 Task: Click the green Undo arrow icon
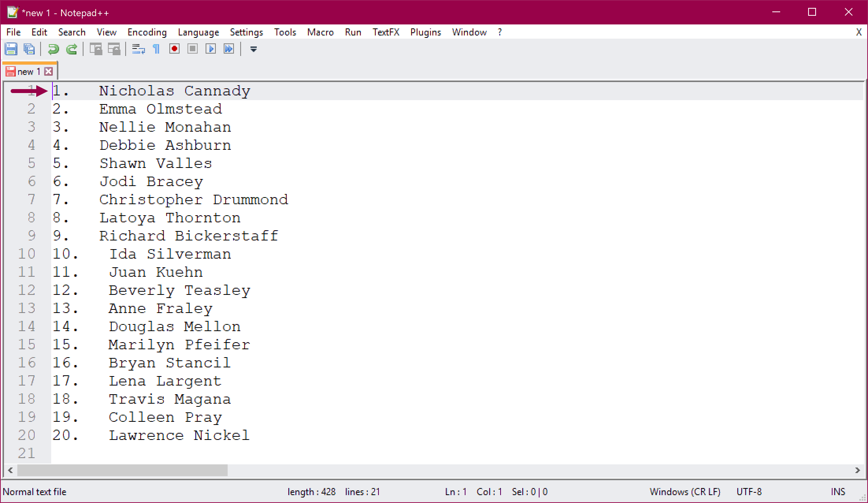(53, 49)
